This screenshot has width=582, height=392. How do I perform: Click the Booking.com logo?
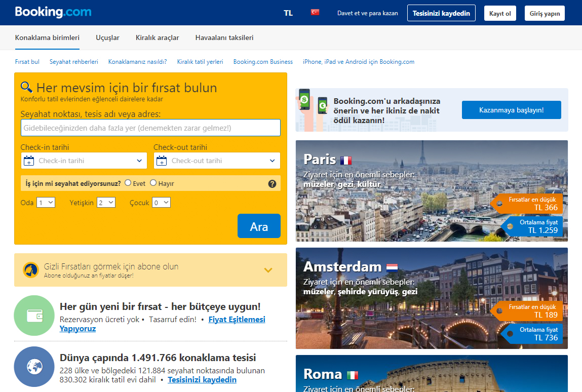53,12
